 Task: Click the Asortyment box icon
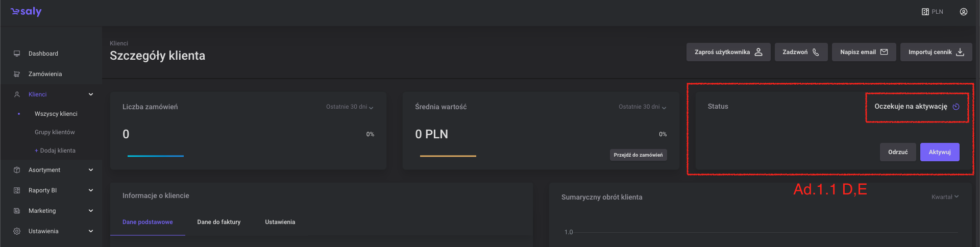(17, 170)
